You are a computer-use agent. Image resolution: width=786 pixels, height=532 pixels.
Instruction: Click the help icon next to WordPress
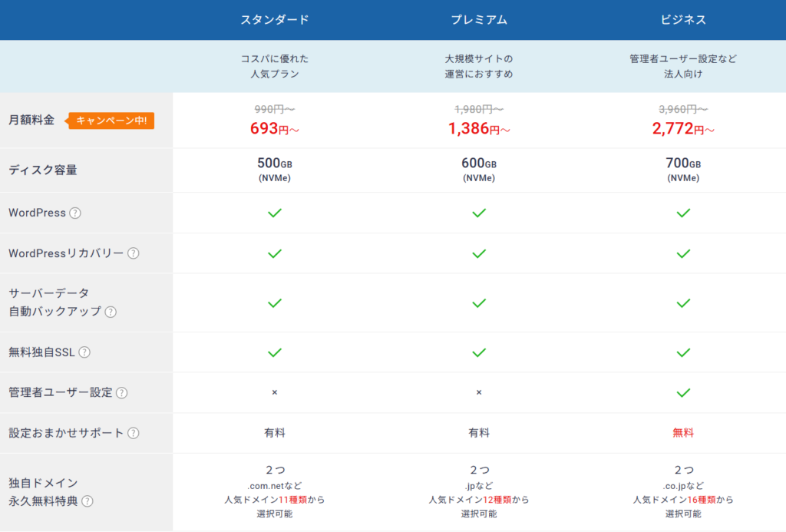75,213
